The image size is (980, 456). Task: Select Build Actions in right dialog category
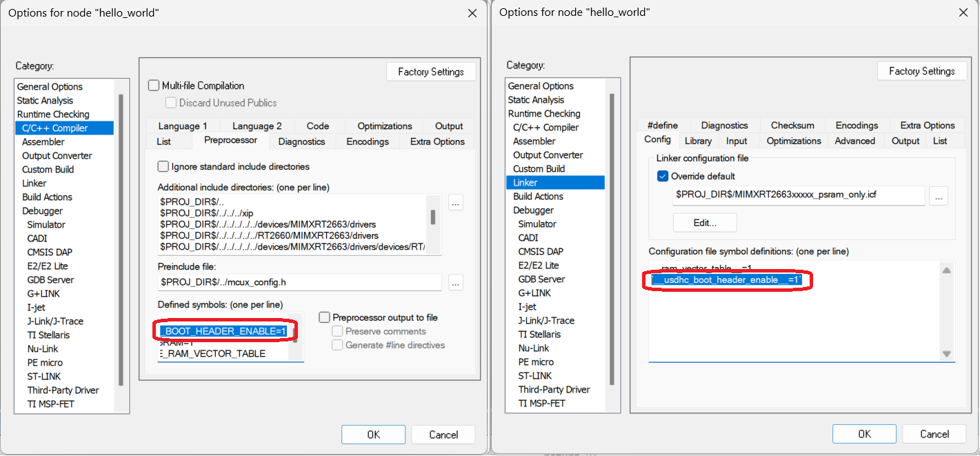(x=538, y=196)
